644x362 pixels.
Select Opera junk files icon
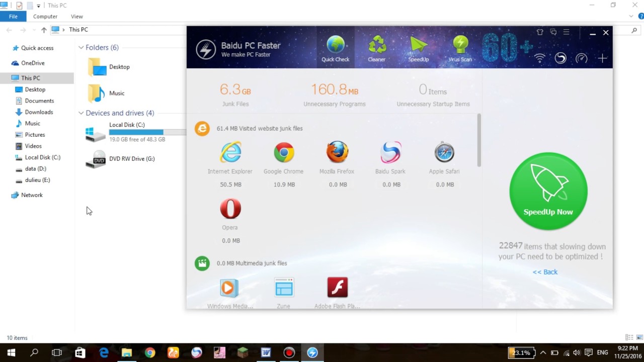[x=230, y=209]
